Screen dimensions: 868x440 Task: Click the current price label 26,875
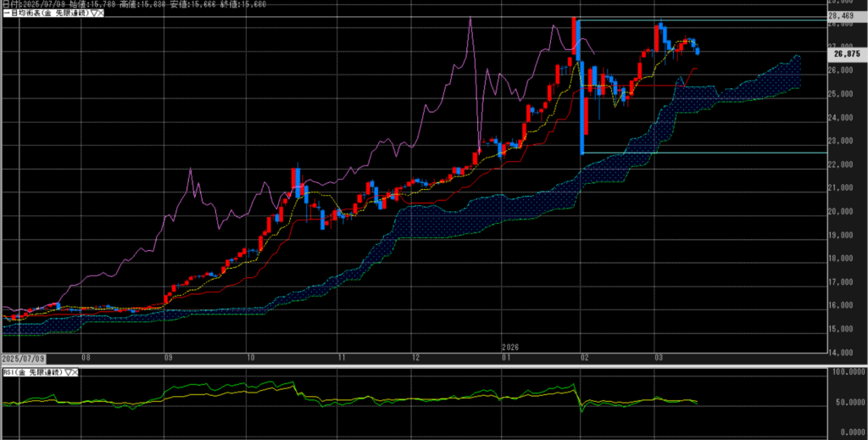(x=846, y=53)
